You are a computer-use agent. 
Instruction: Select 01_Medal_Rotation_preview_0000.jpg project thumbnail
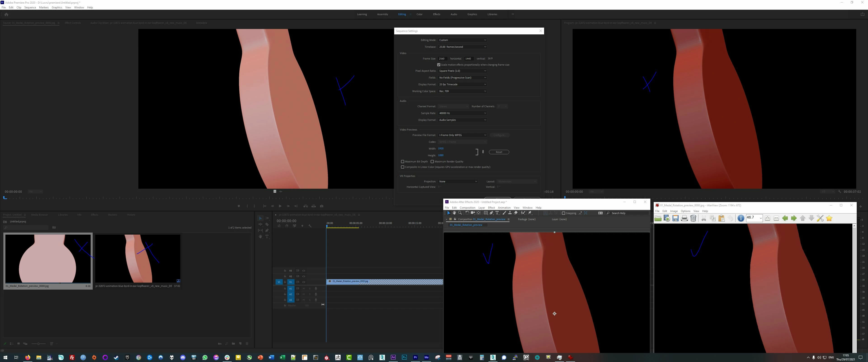[x=47, y=258]
